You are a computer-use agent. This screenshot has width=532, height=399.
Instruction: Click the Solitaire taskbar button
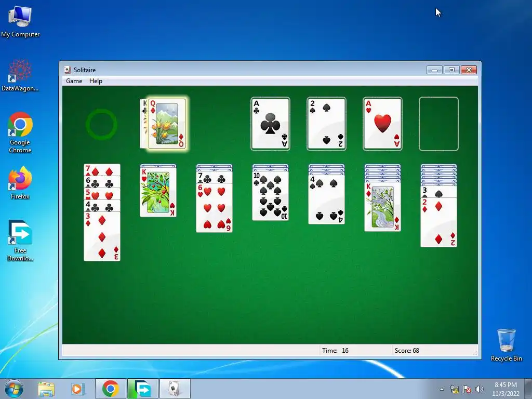(175, 389)
